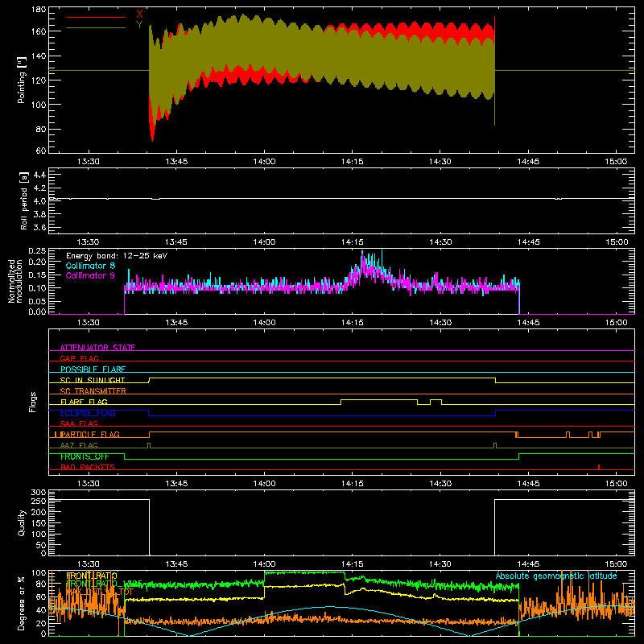Select the FRONTS_OFF flag label
Viewport: 644px width, 644px height.
(85, 456)
